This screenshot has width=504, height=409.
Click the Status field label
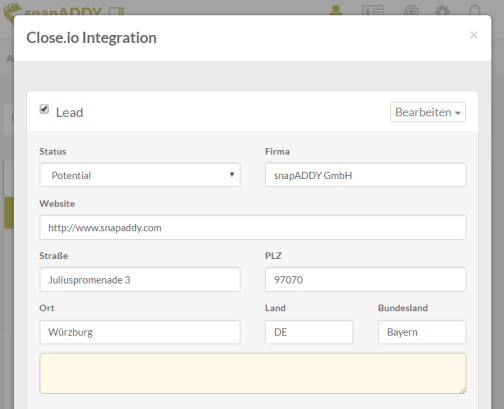(53, 151)
